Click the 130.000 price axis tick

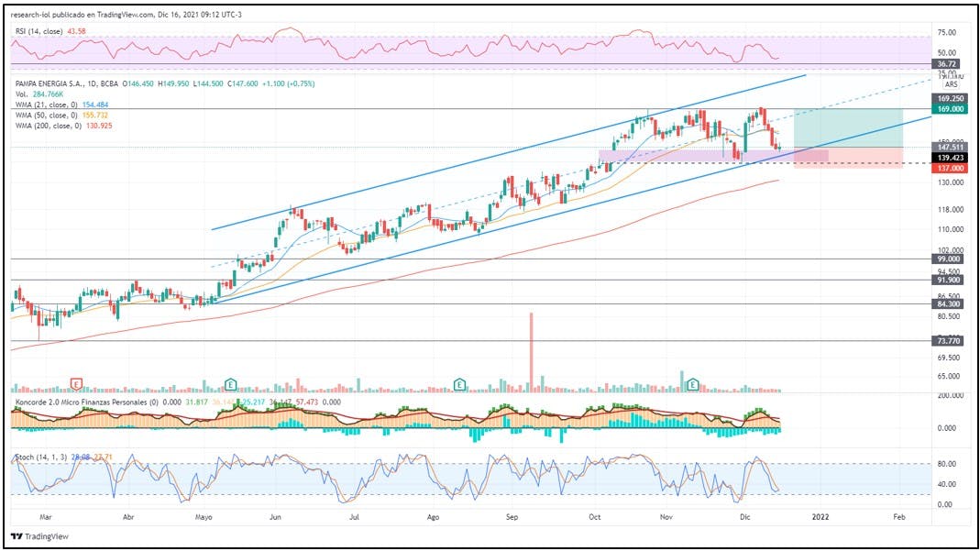coord(950,182)
